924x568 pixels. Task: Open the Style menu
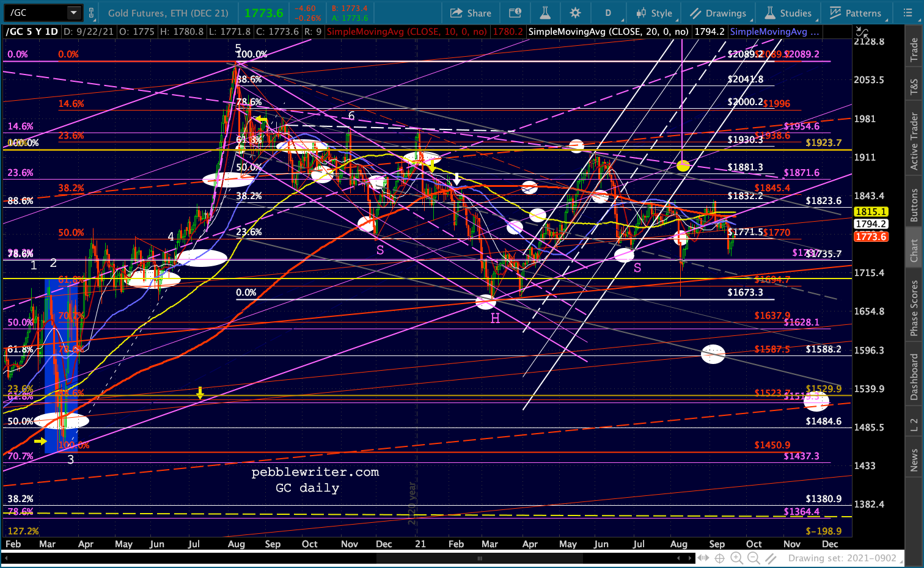[x=654, y=13]
